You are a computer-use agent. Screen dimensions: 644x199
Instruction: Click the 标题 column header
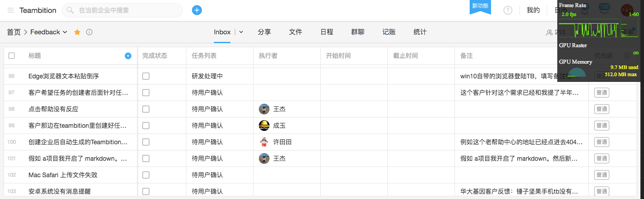pyautogui.click(x=35, y=56)
